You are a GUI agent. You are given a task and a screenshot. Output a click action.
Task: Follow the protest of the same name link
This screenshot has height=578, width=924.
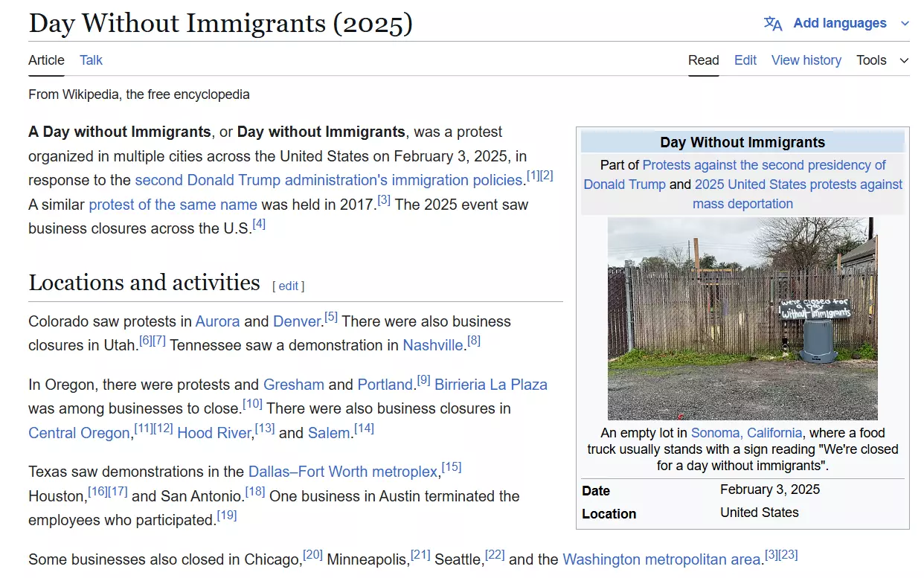click(x=173, y=205)
